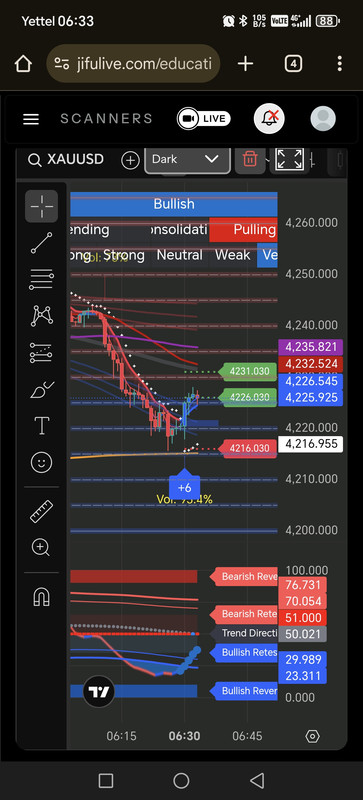Open a new browser tab with plus
Screen dimensions: 363x800
(246, 64)
